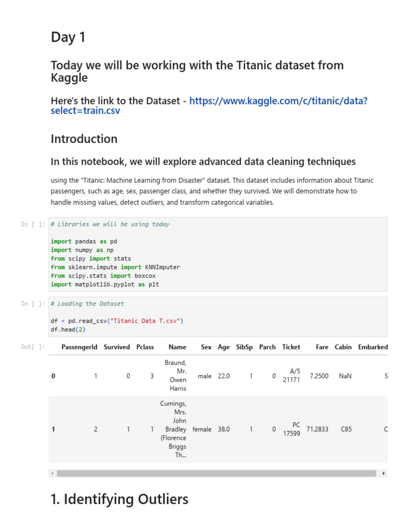Click the right arrow of the table scrollbar

(383, 473)
